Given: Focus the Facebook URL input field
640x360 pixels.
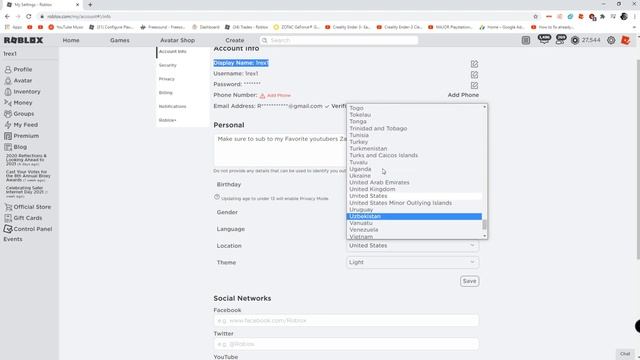Looking at the screenshot, I should click(346, 320).
